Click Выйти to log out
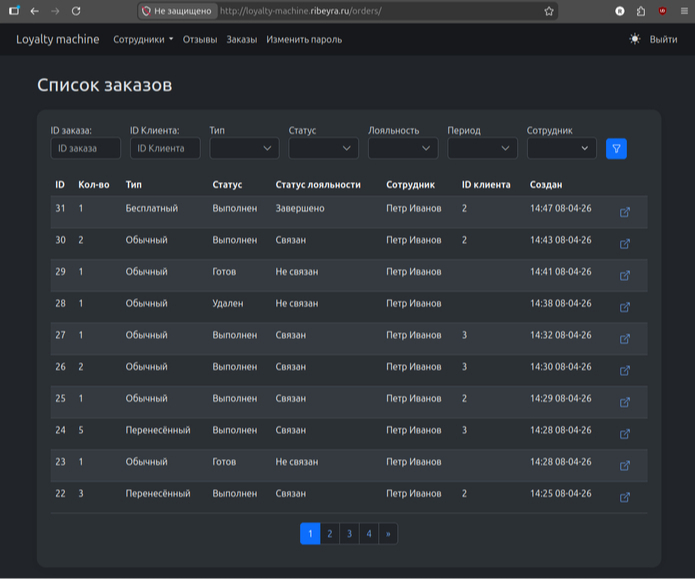695x579 pixels. [x=663, y=40]
